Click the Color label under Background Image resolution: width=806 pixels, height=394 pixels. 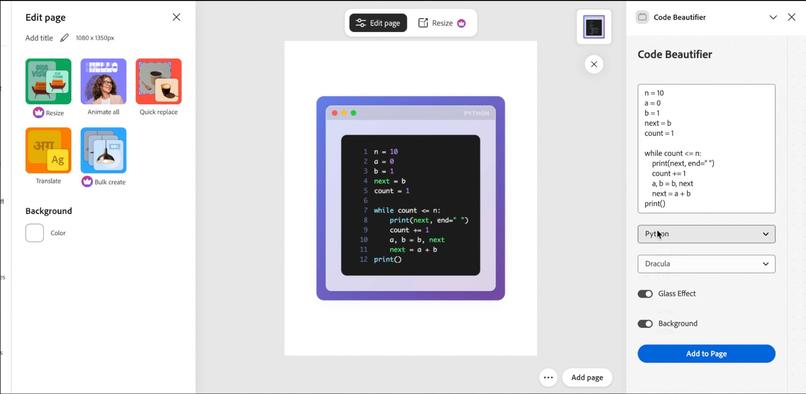click(58, 233)
